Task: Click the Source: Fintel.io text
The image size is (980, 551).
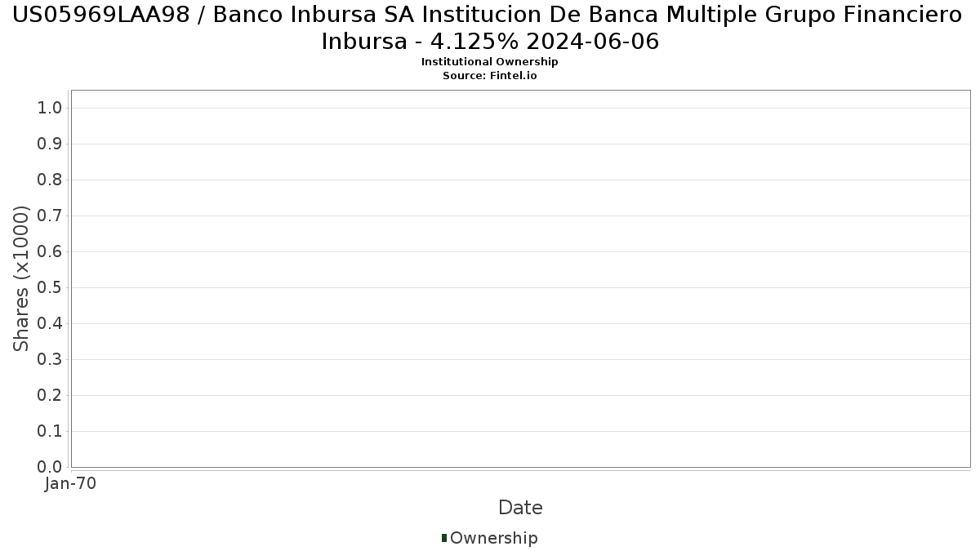Action: point(490,75)
